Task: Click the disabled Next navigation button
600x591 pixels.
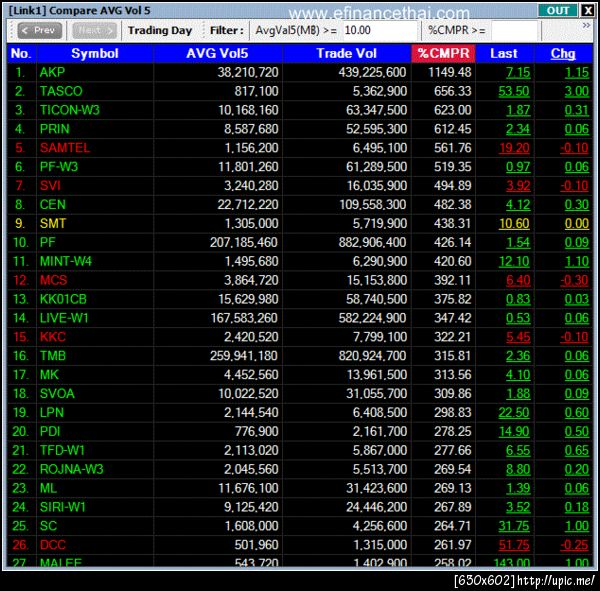Action: [x=94, y=30]
